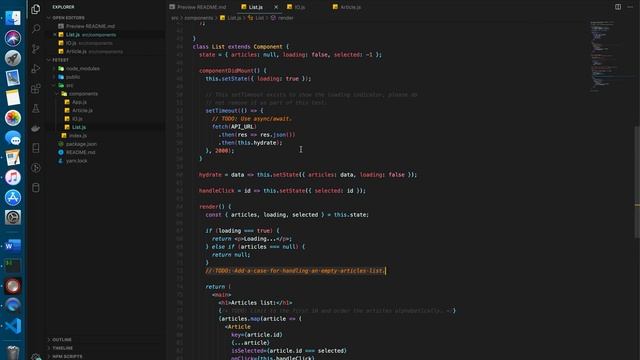Open IO.js in the components folder
Image resolution: width=640 pixels, height=360 pixels.
click(x=77, y=119)
